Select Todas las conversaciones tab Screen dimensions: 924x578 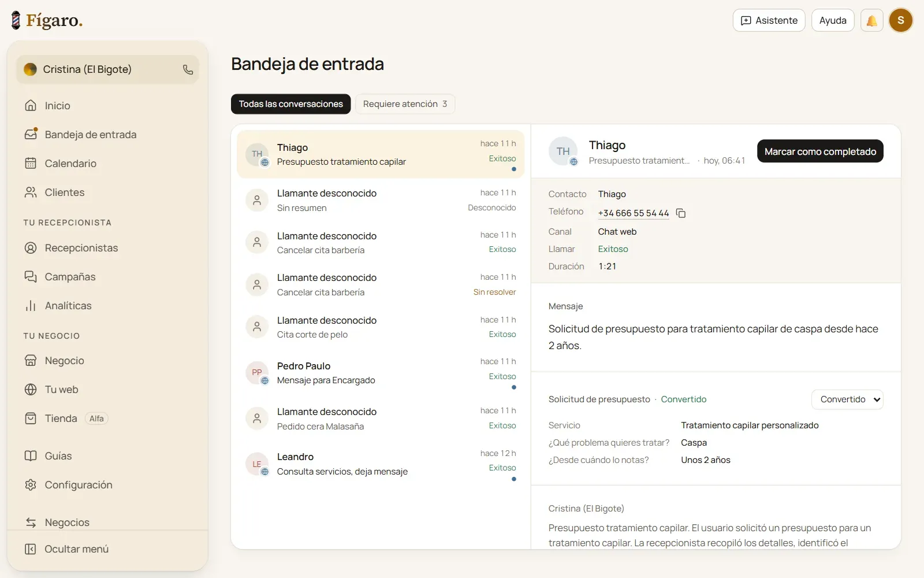(290, 104)
